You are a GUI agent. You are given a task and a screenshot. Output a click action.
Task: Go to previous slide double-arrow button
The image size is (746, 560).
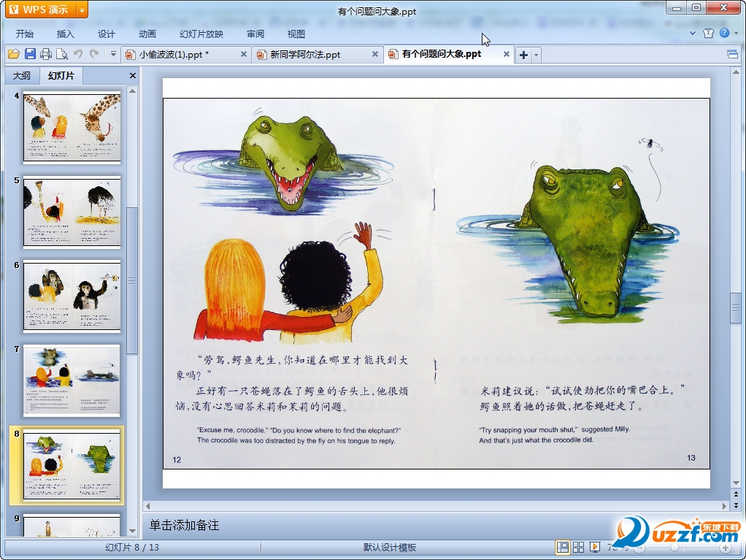pos(736,494)
